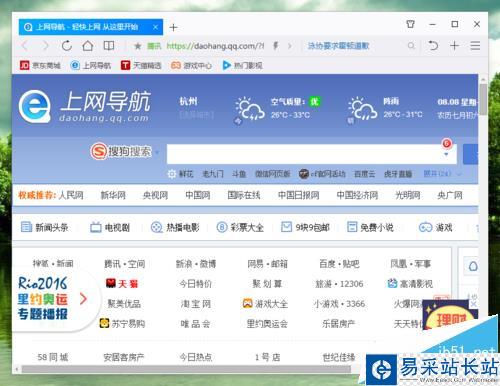Click the 上网导航 site logo

point(84,106)
